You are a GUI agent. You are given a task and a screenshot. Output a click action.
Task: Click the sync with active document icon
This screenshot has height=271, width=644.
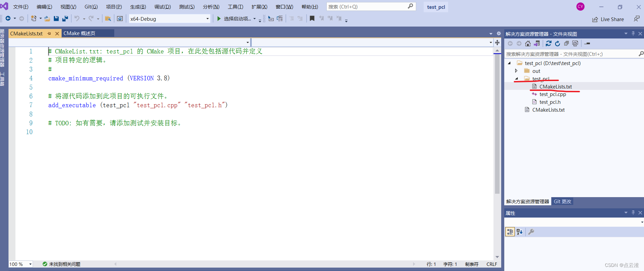548,43
